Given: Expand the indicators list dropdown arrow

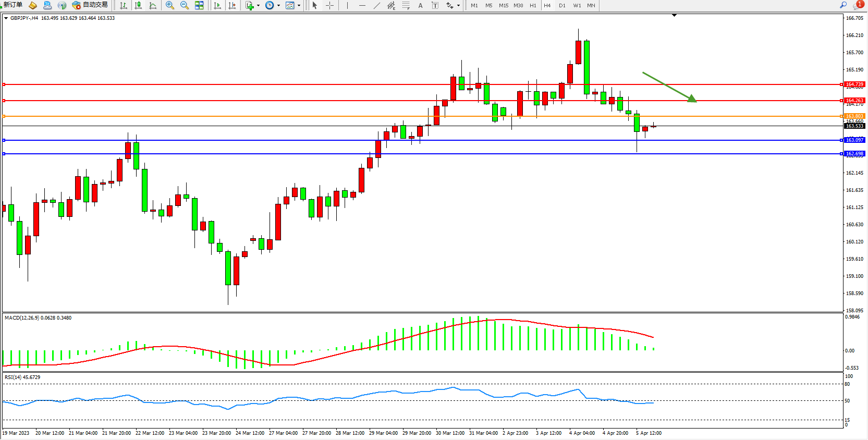Looking at the screenshot, I should [258, 6].
